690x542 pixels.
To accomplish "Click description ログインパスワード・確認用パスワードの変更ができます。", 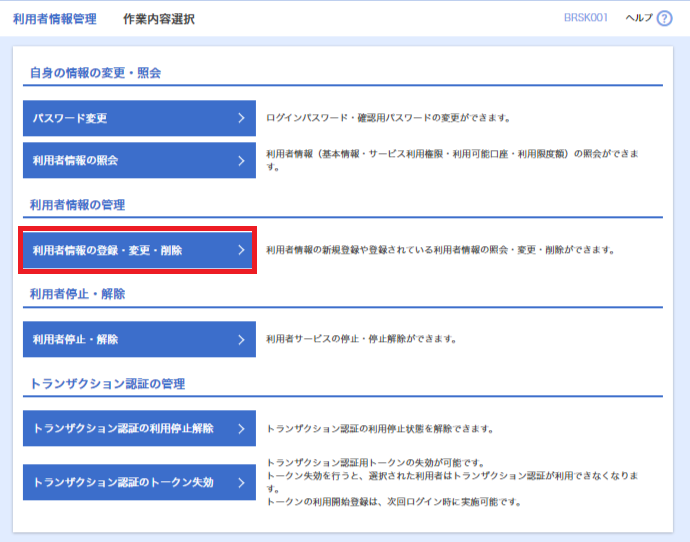I will (388, 118).
